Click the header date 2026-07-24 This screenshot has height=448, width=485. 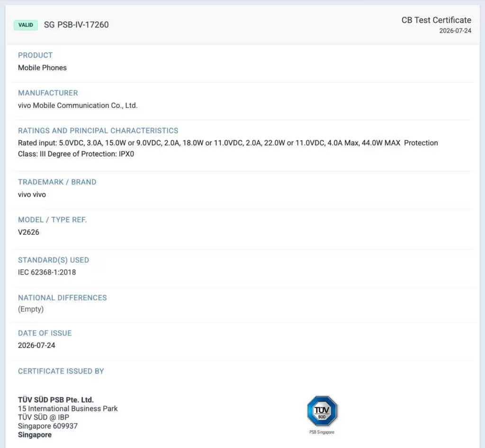(x=455, y=31)
